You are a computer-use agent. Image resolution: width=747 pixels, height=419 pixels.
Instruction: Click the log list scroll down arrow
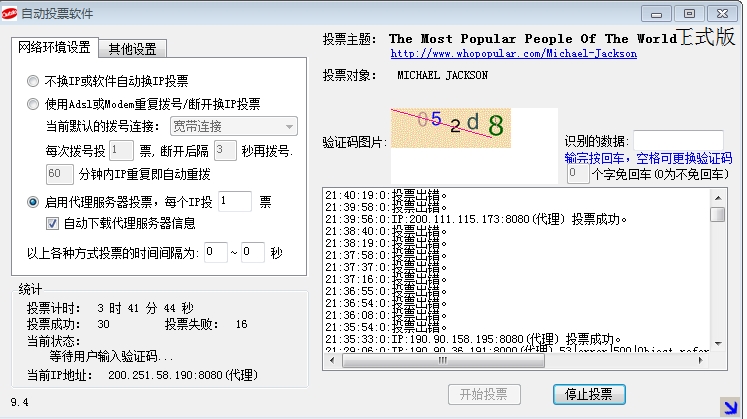[x=718, y=343]
